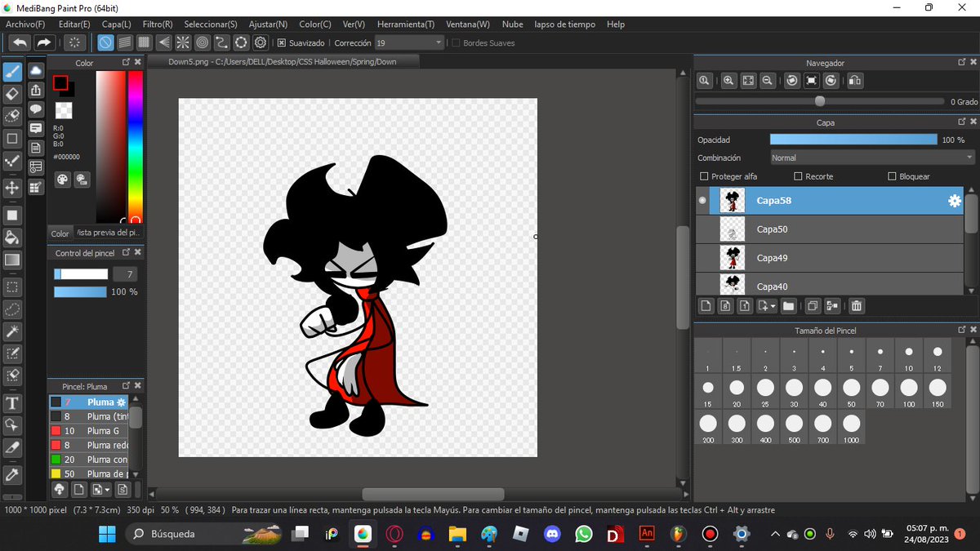Select the Eyedropper tool

12,475
